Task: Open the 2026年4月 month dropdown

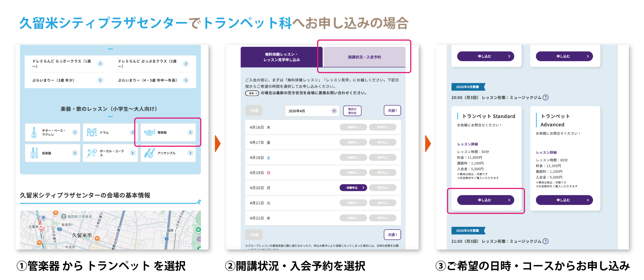Action: (312, 111)
